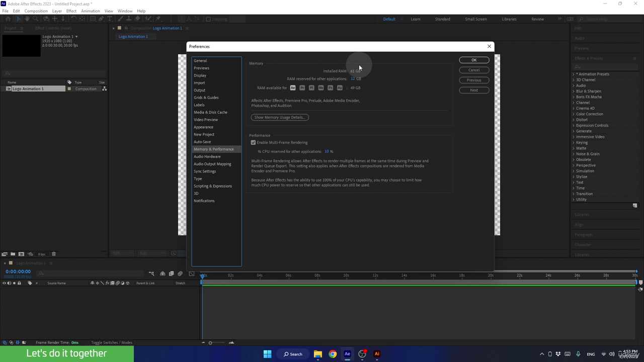Click the Pr app icon in RAM available row

pos(302,88)
